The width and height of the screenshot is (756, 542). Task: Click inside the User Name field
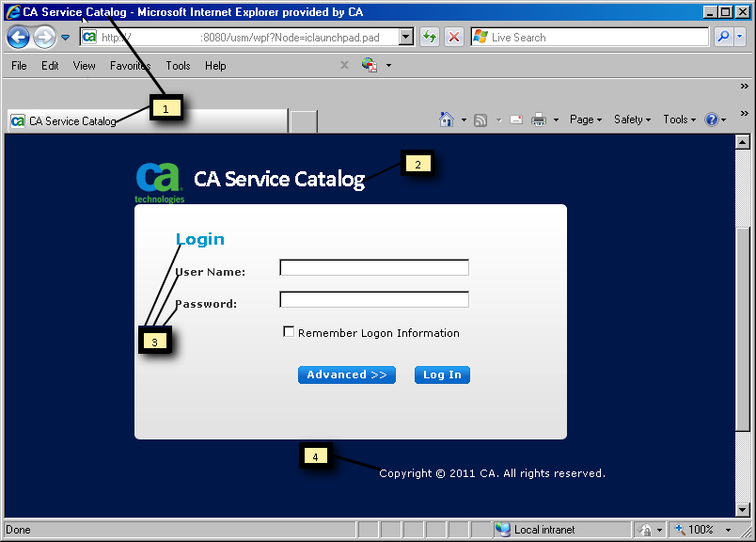(373, 267)
